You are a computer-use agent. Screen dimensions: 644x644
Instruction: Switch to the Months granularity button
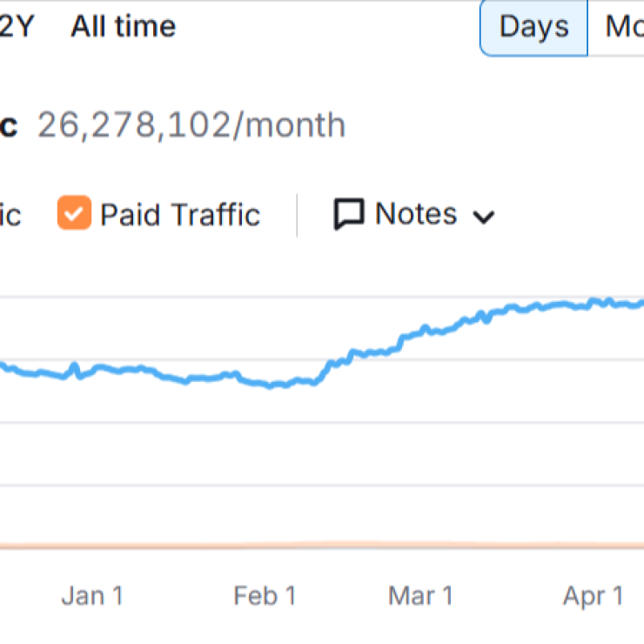click(x=624, y=26)
